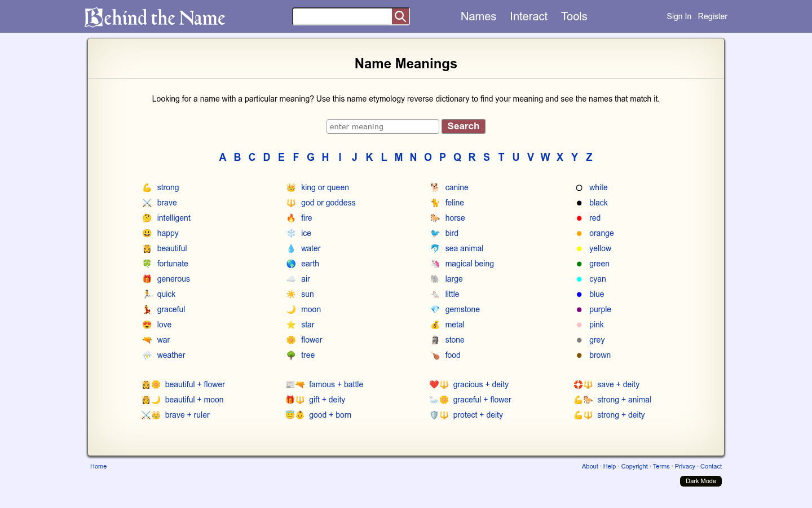Open the Privacy footer link
Screen dimensions: 812x508
click(685, 466)
